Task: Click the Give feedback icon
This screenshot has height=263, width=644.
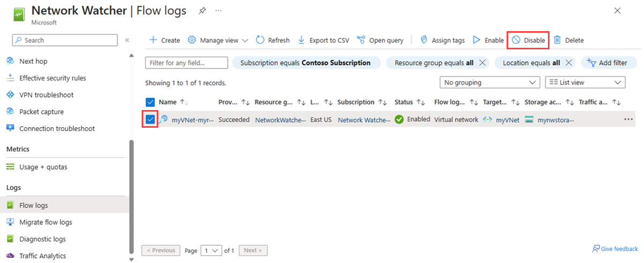Action: coord(596,249)
